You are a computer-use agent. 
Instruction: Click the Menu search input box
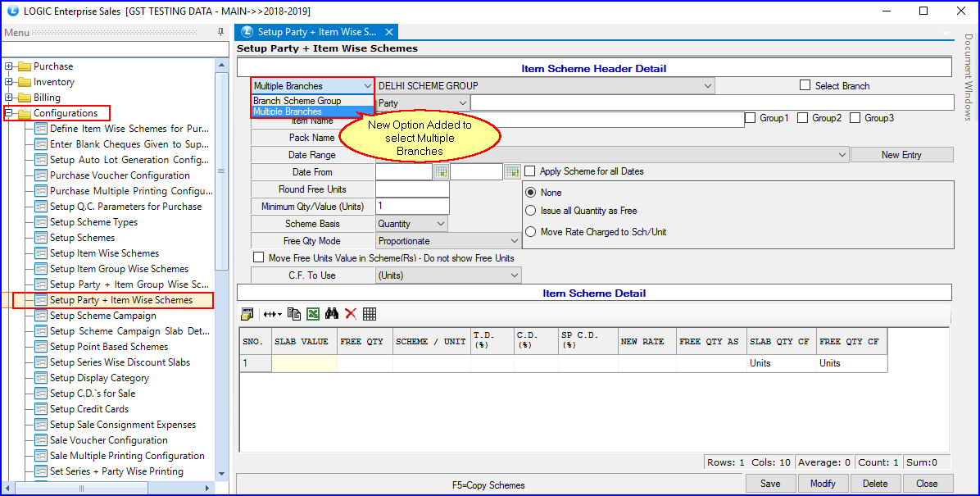pos(115,49)
